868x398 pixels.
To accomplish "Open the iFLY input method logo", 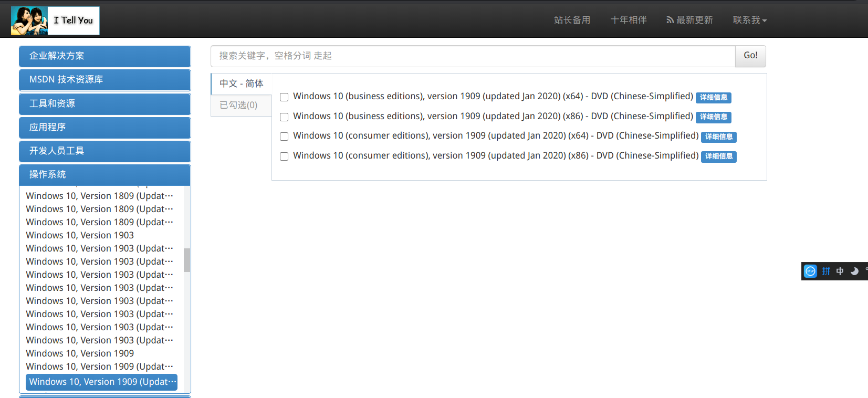I will tap(811, 271).
